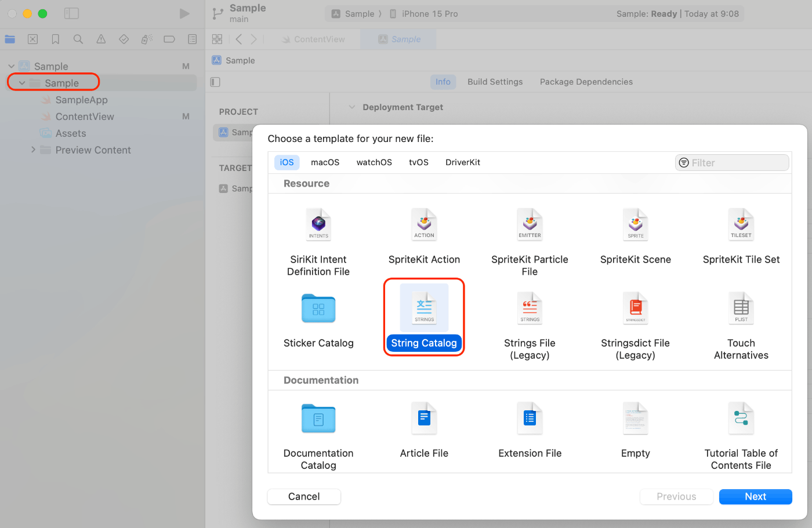Collapse the Sample group folder
The width and height of the screenshot is (812, 528).
click(22, 83)
